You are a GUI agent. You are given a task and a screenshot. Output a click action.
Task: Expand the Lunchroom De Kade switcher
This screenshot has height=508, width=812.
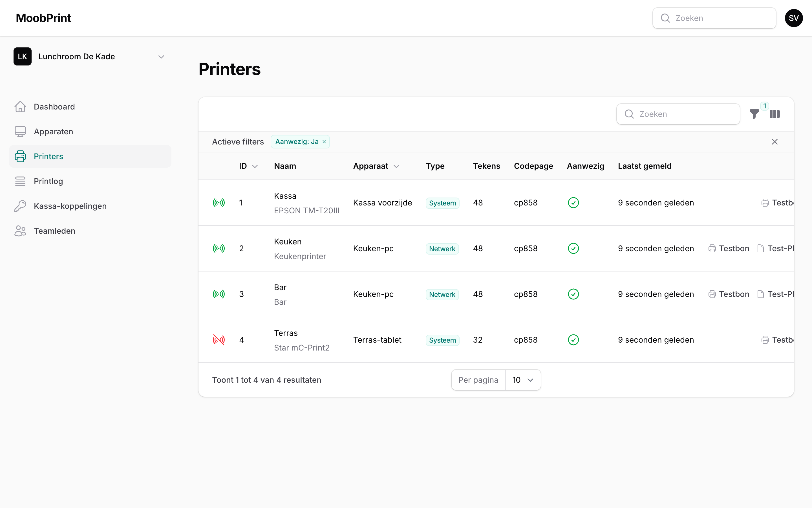coord(90,56)
